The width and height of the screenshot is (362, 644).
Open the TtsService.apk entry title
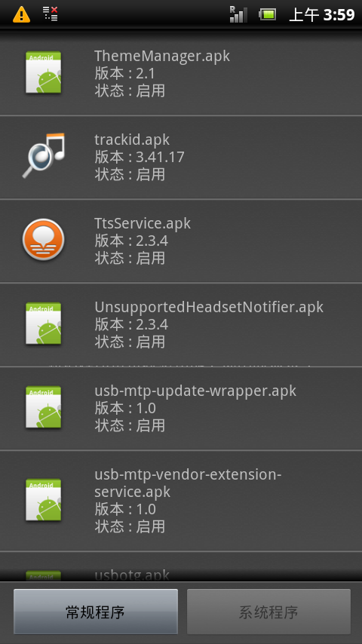click(143, 223)
